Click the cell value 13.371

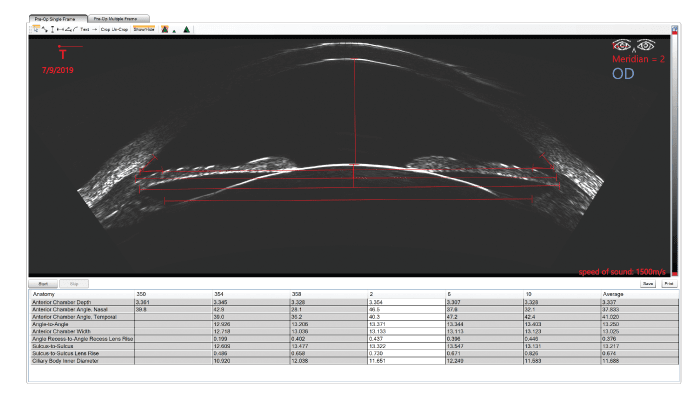(x=378, y=324)
